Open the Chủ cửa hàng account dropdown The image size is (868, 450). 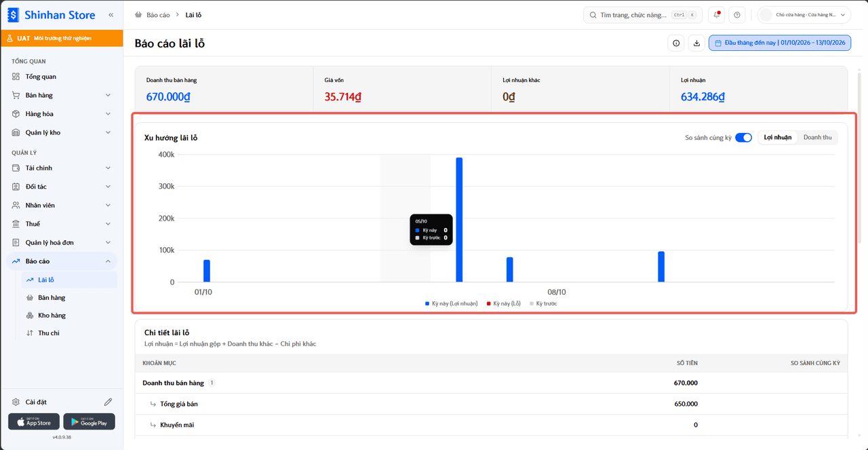pos(804,15)
